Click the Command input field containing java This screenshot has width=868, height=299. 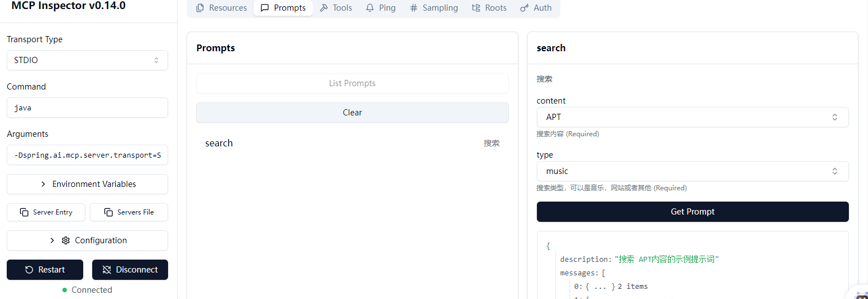[87, 108]
